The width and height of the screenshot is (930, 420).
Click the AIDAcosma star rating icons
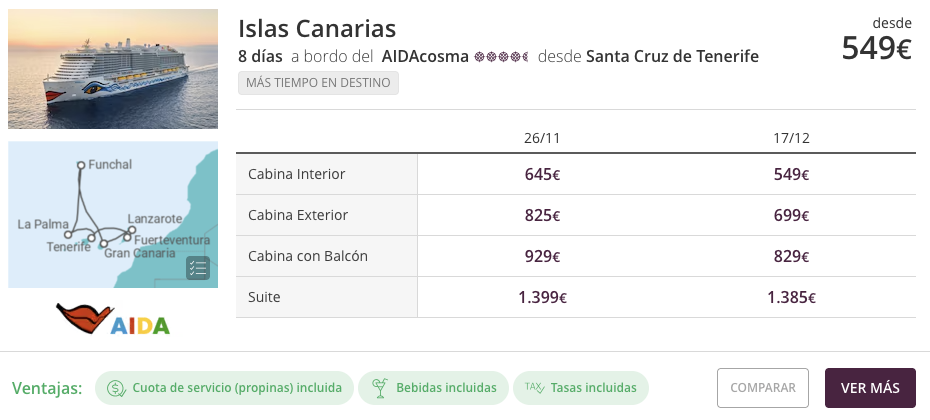point(501,56)
